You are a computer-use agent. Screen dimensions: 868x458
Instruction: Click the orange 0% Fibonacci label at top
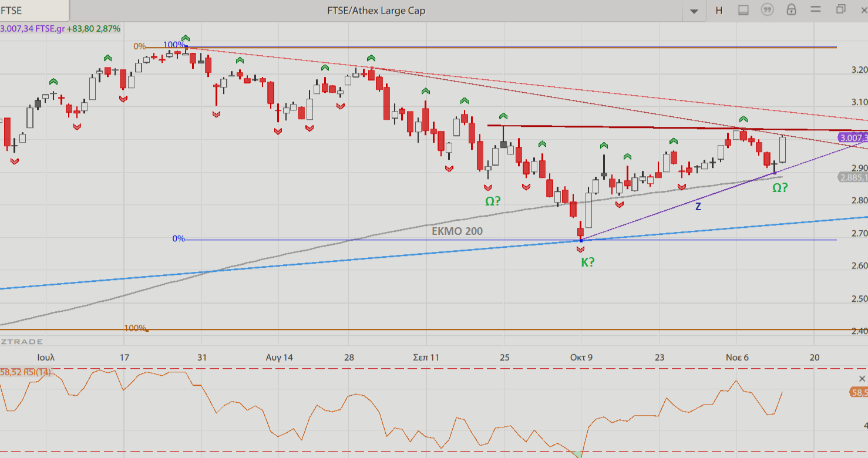pyautogui.click(x=139, y=46)
